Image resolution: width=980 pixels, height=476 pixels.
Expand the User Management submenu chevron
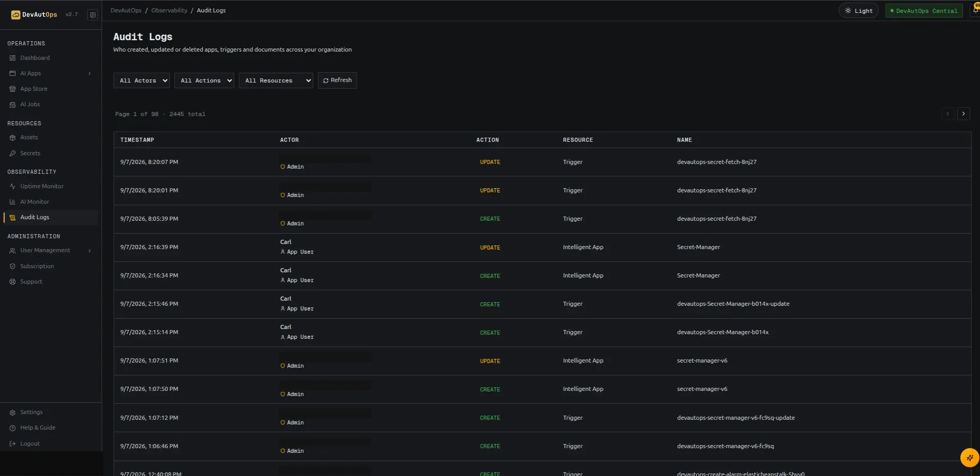(90, 251)
